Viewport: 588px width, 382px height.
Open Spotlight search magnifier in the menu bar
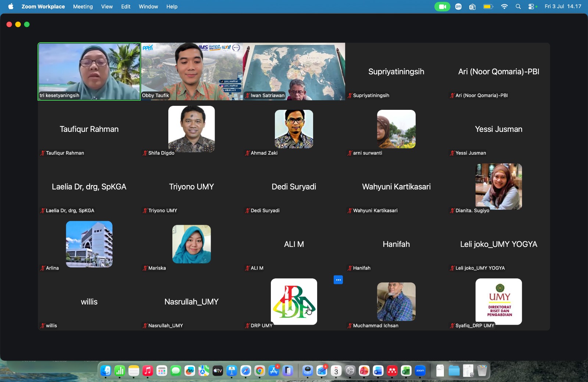pyautogui.click(x=518, y=7)
